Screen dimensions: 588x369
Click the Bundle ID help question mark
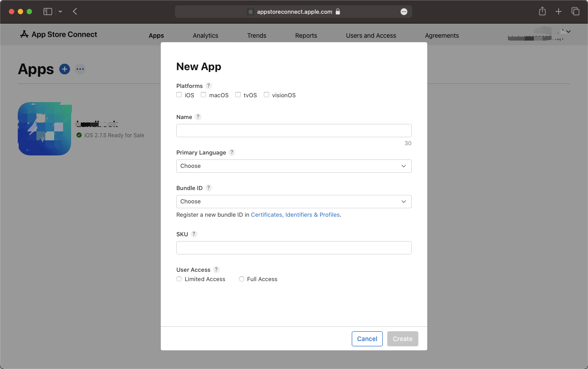click(x=209, y=188)
